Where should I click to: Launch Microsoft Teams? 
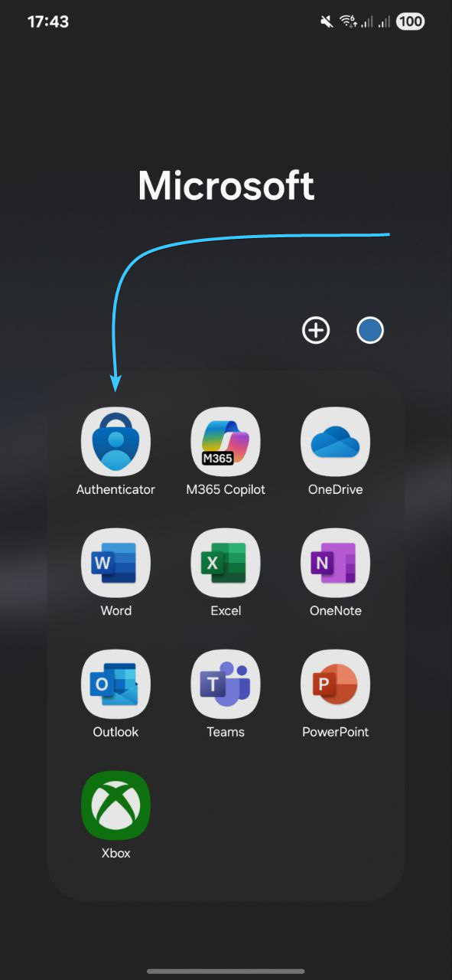point(226,684)
